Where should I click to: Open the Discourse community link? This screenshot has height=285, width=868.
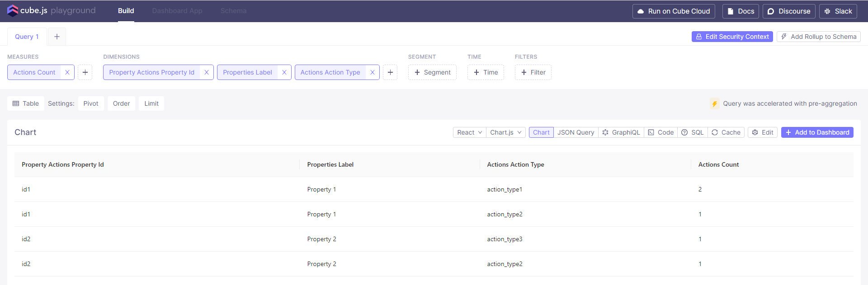tap(789, 11)
